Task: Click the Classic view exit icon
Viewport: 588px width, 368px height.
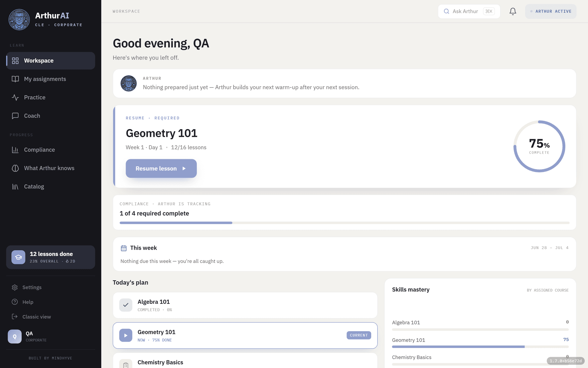Action: [x=15, y=317]
